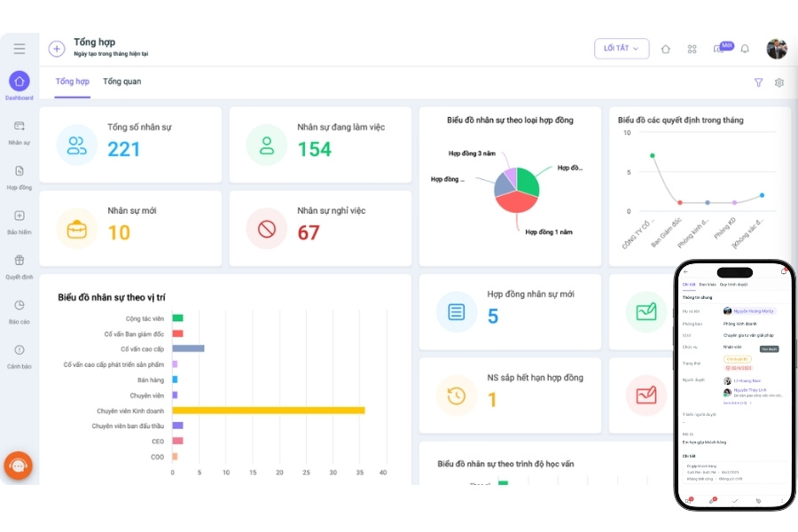The width and height of the screenshot is (798, 532).
Task: Open dashboard settings gear
Action: (x=779, y=82)
